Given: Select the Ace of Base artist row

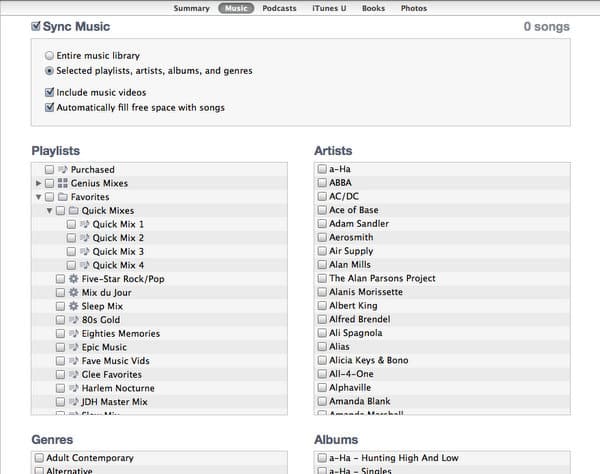Looking at the screenshot, I should tap(442, 210).
